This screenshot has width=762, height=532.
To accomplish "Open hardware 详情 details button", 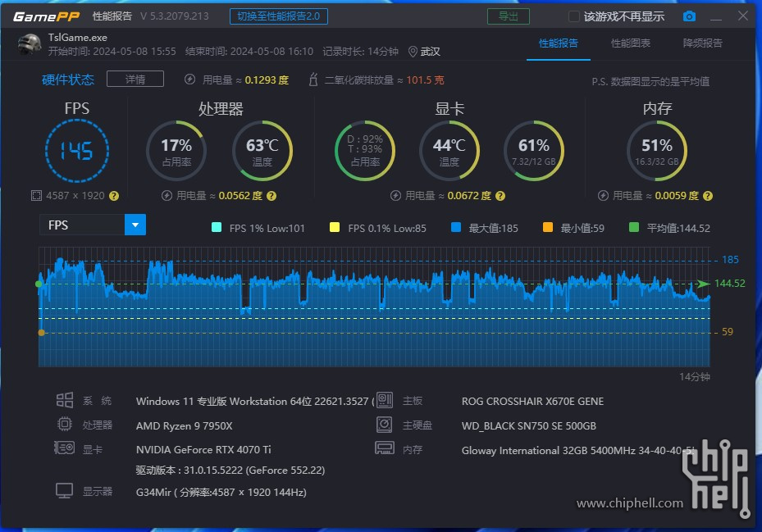I will [x=135, y=80].
